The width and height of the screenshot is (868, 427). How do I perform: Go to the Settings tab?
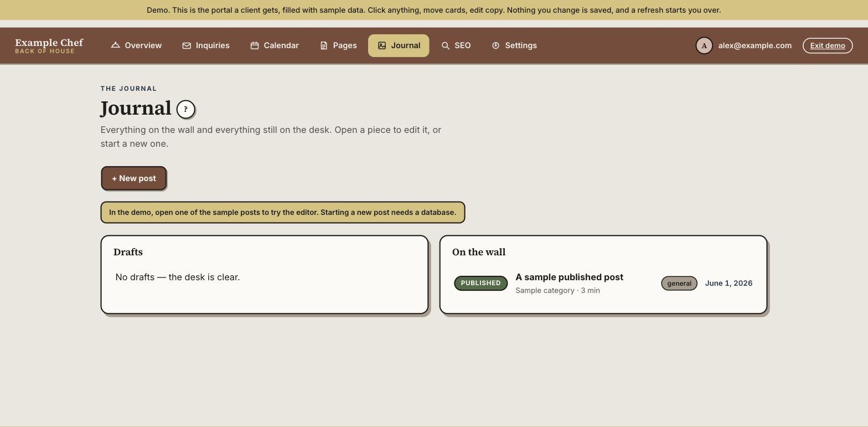(514, 45)
